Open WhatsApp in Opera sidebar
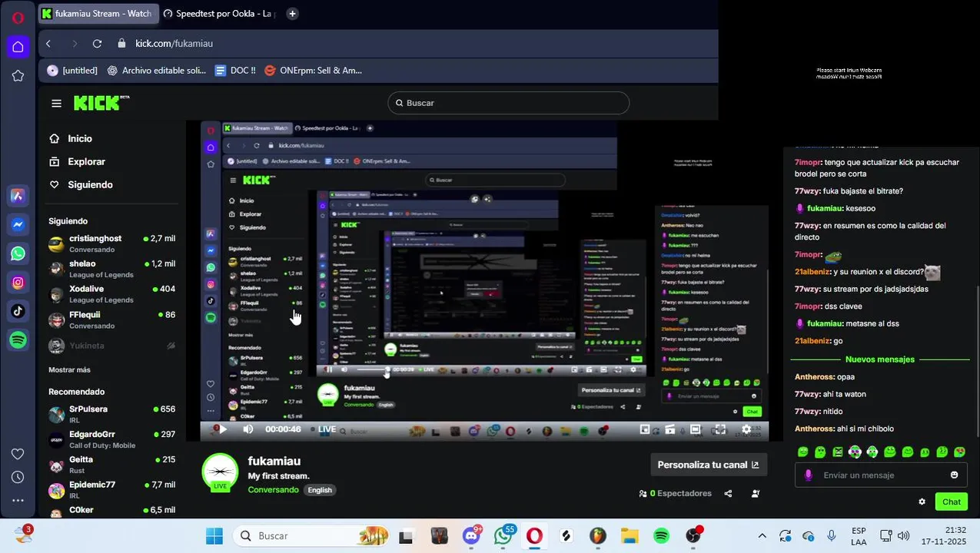The height and width of the screenshot is (553, 980). coord(18,253)
